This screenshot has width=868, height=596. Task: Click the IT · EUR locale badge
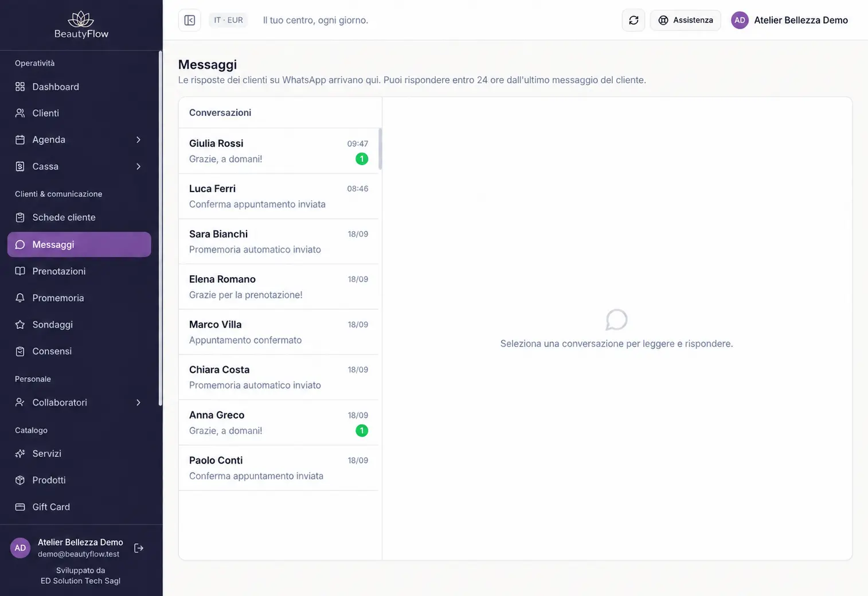(x=228, y=20)
